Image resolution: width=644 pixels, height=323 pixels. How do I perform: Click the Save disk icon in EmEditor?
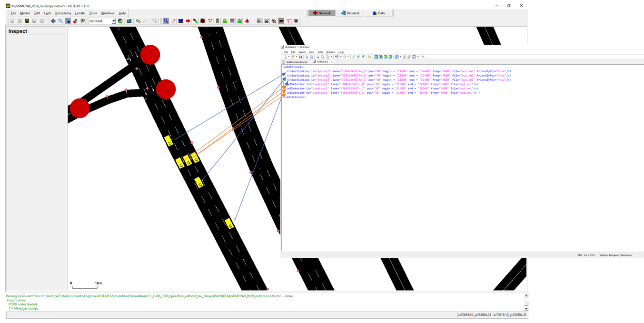pos(300,57)
